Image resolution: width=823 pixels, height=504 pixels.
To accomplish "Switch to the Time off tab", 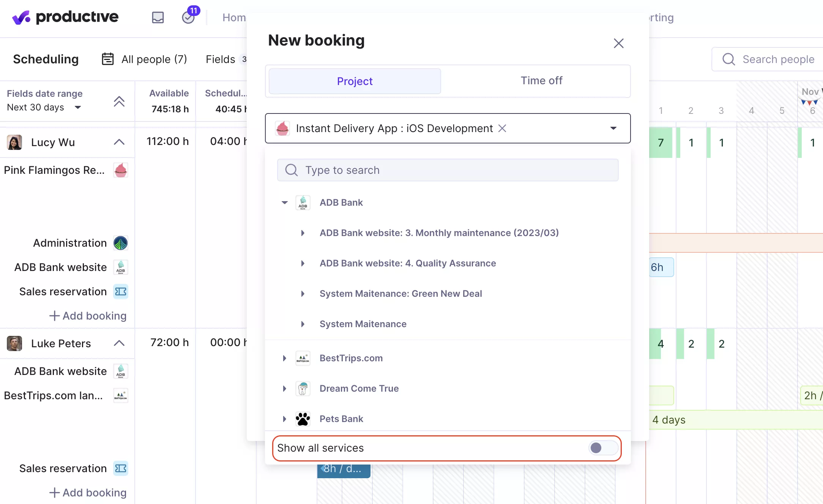I will [x=541, y=81].
